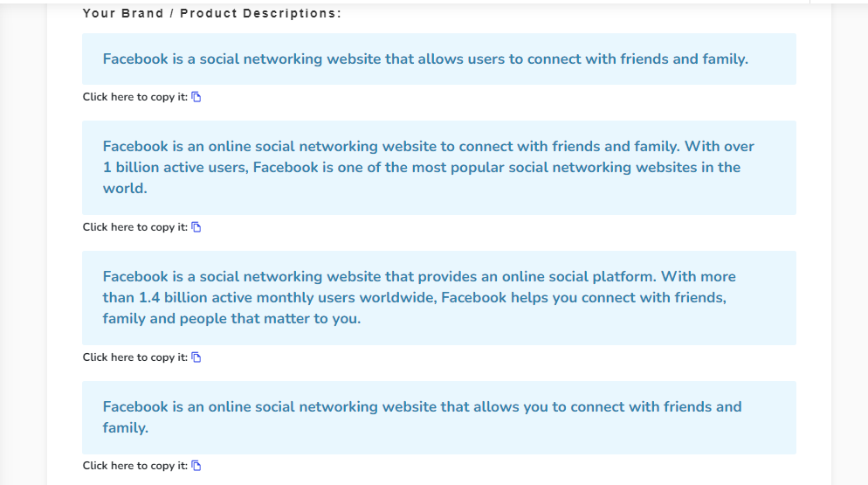
Task: Click 'Click here to copy it' under fourth description
Action: click(x=134, y=466)
